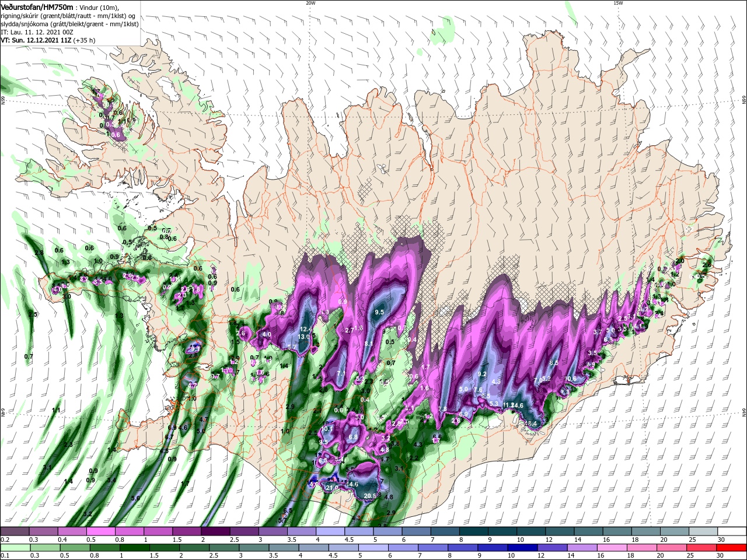747x560 pixels.
Task: Click the slydda/snjókoma legend description line
Action: click(68, 24)
